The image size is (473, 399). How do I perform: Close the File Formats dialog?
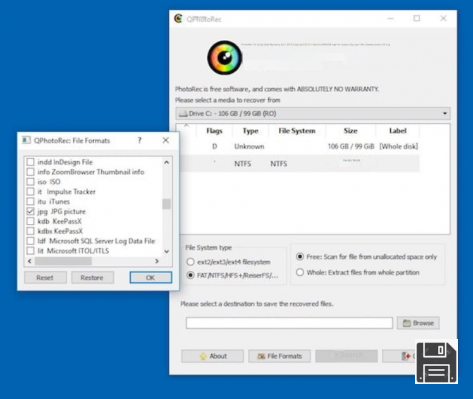166,140
